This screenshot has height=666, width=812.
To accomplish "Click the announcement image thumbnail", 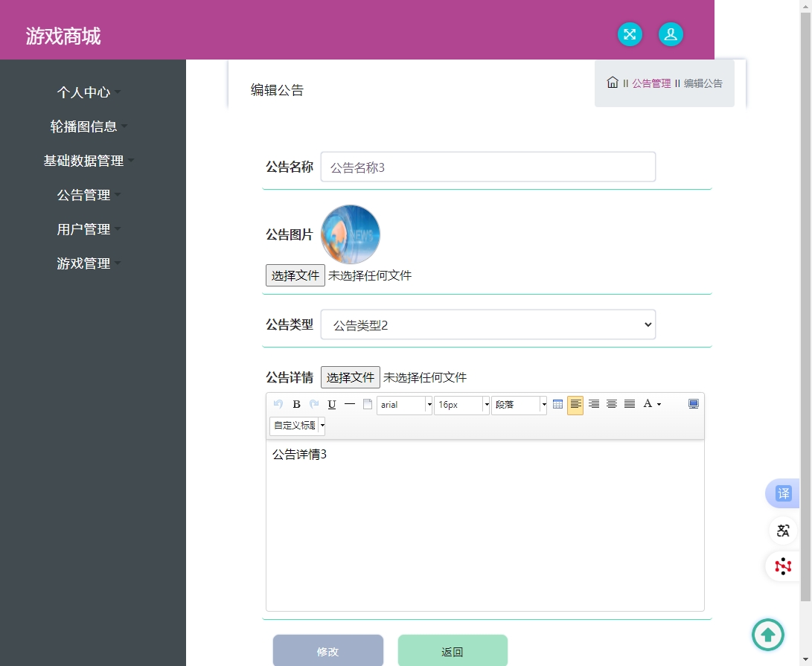I will [350, 234].
